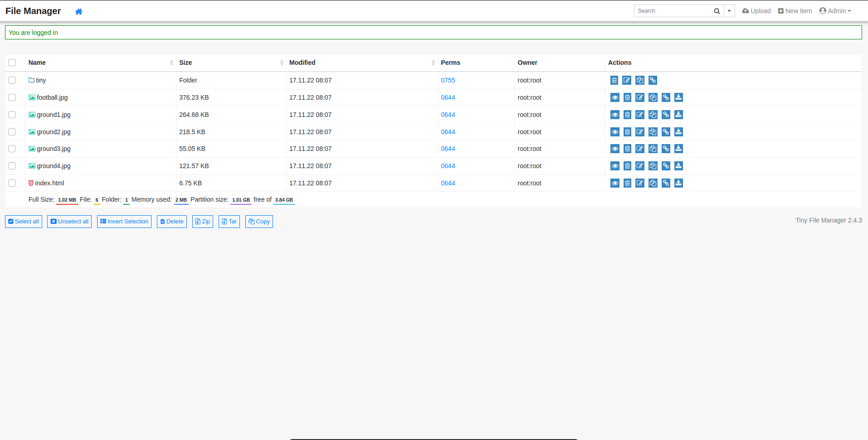The image size is (868, 440).
Task: Delete ground1.jpg using the trash icon
Action: coord(628,115)
